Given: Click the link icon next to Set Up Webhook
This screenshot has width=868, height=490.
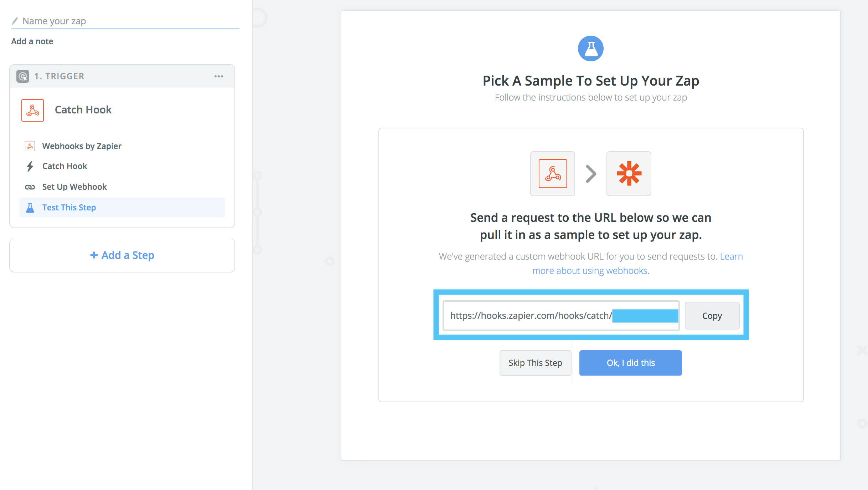Looking at the screenshot, I should [30, 187].
